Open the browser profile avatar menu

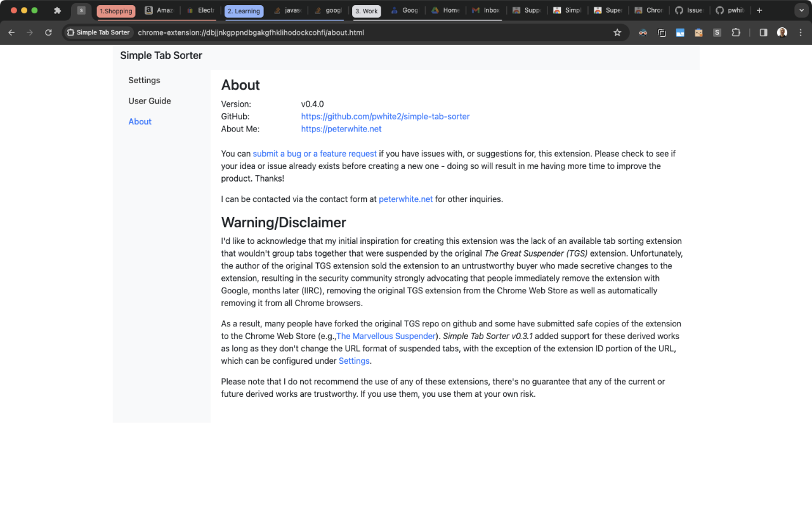click(782, 32)
